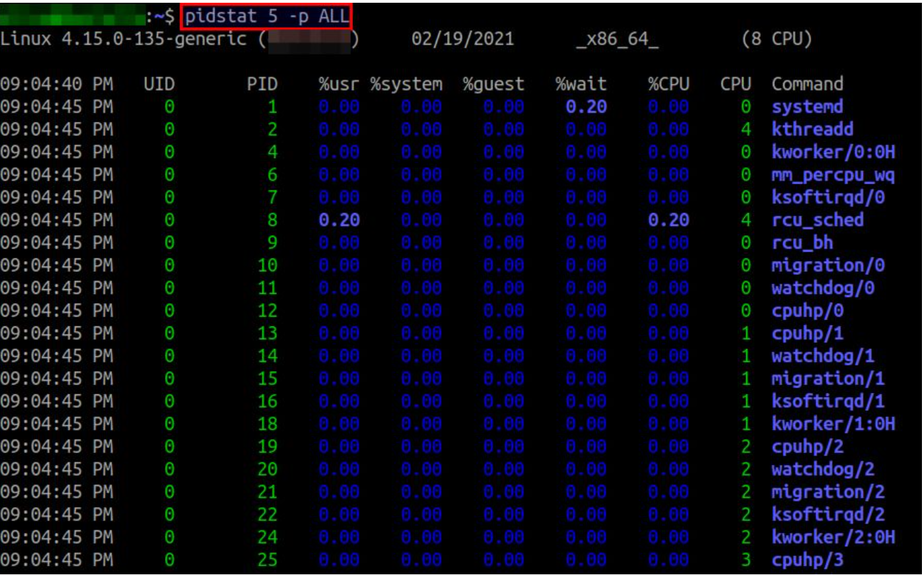Select the systemd process name
The image size is (924, 575).
807,107
